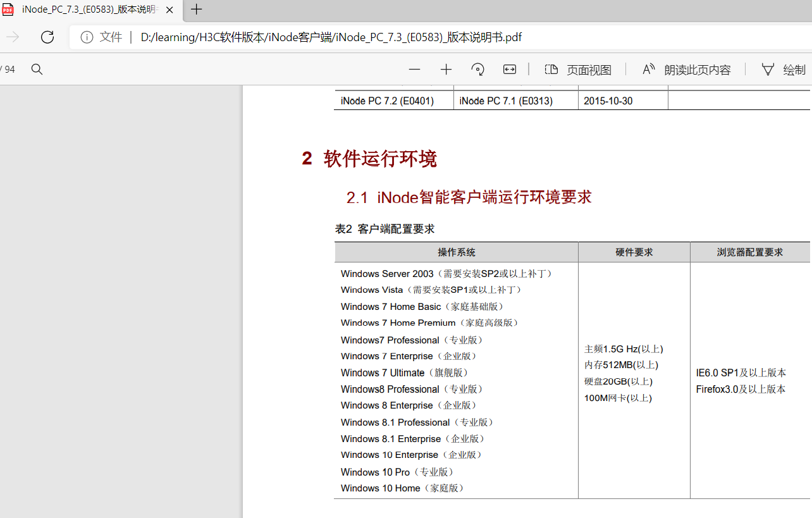Click the Windows Server 2003 line

coord(448,274)
